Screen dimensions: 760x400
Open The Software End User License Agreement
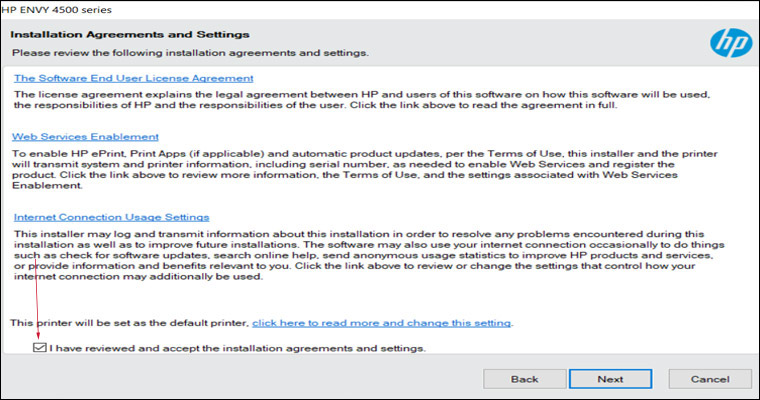click(x=133, y=78)
